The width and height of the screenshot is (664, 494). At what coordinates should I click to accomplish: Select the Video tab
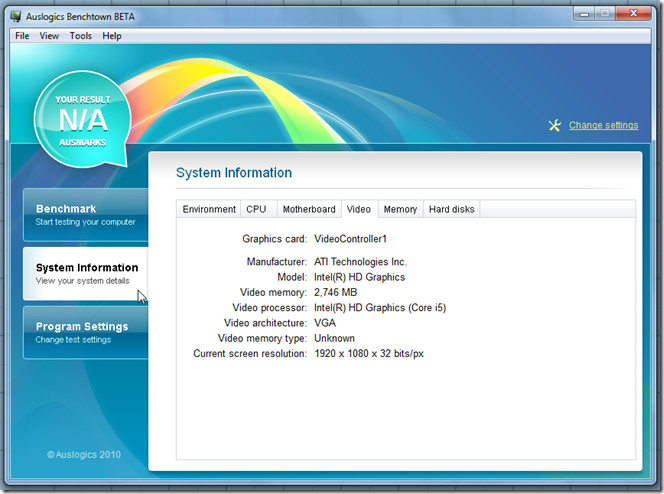359,209
